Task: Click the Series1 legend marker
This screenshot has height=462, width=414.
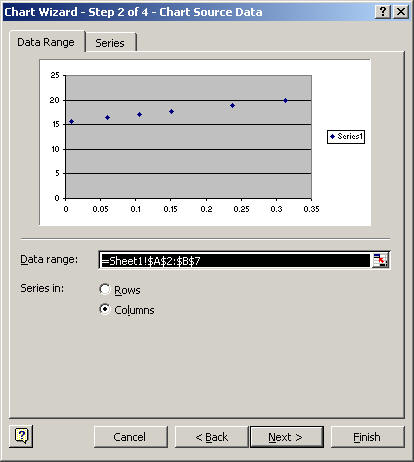Action: coord(332,136)
